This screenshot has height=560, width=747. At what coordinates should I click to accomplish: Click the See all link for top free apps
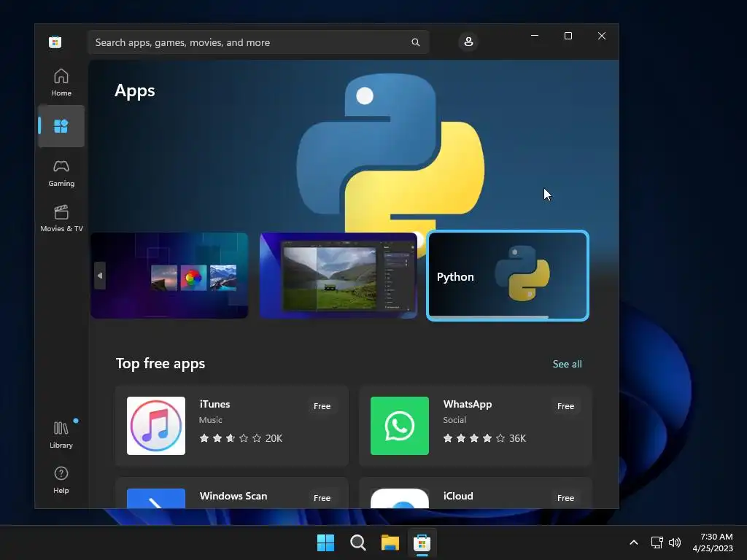click(567, 364)
